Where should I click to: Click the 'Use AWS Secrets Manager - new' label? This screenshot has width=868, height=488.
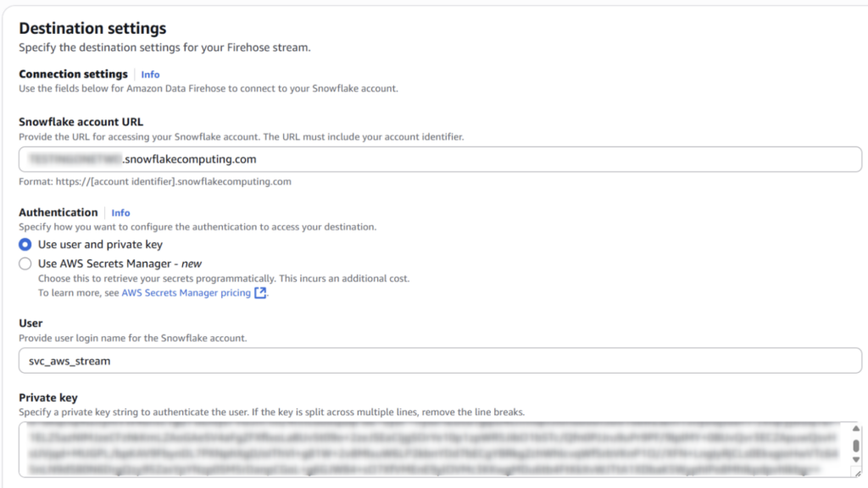(x=120, y=264)
